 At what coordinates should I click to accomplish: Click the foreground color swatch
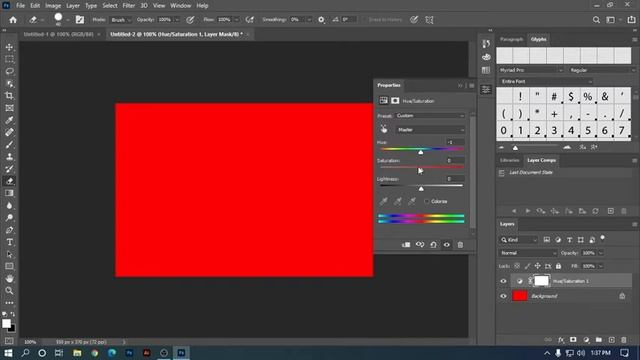(x=6, y=323)
